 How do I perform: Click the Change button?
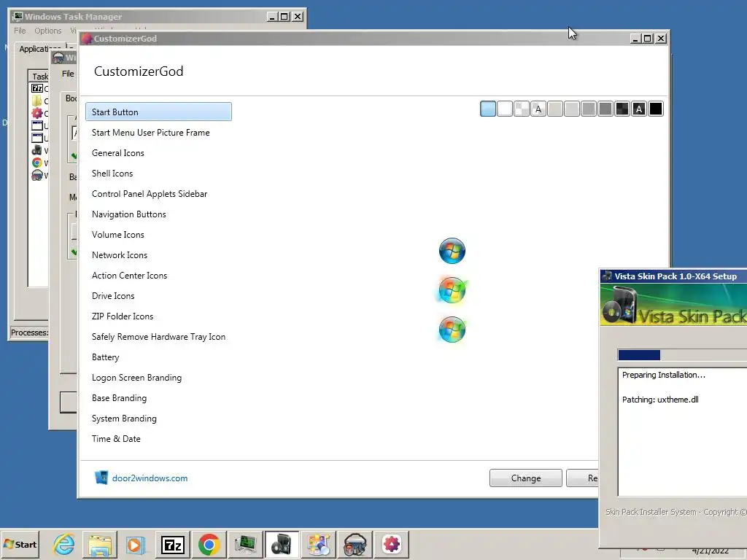click(526, 478)
